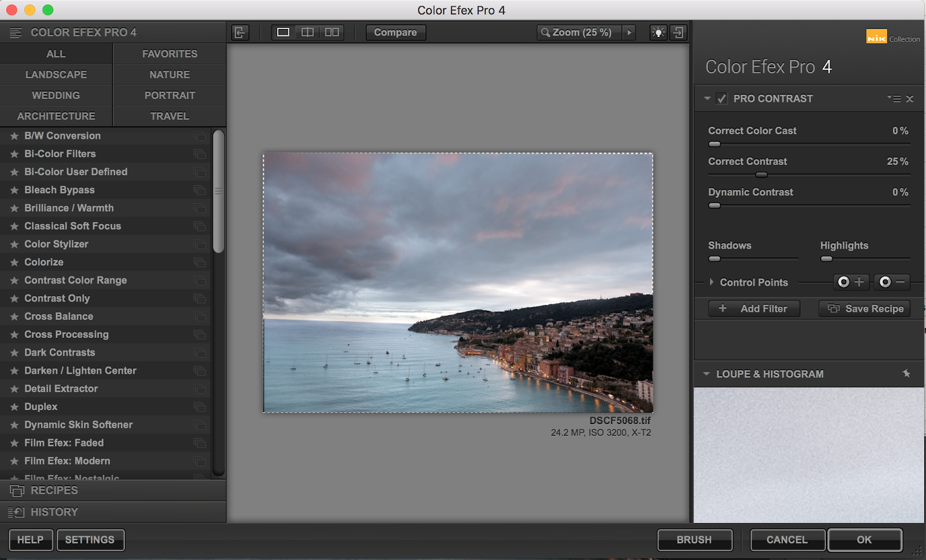Open presets icon for Classical Soft Focus
Image resolution: width=926 pixels, height=560 pixels.
(200, 226)
